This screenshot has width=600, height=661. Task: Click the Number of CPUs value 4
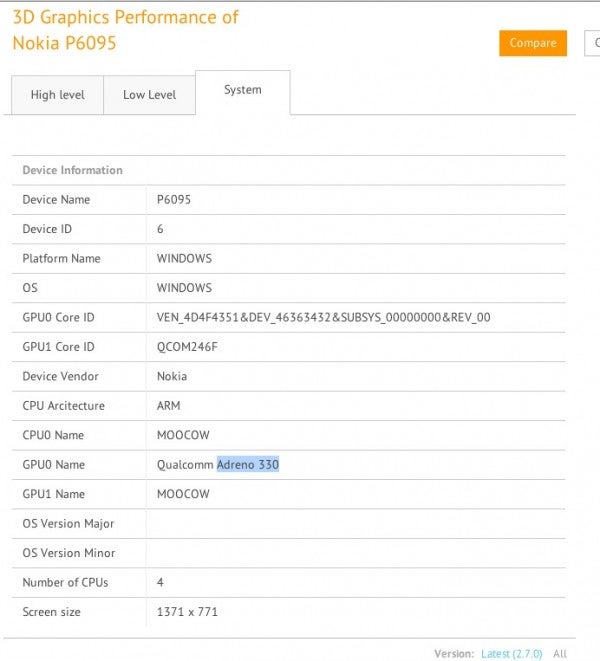coord(160,583)
